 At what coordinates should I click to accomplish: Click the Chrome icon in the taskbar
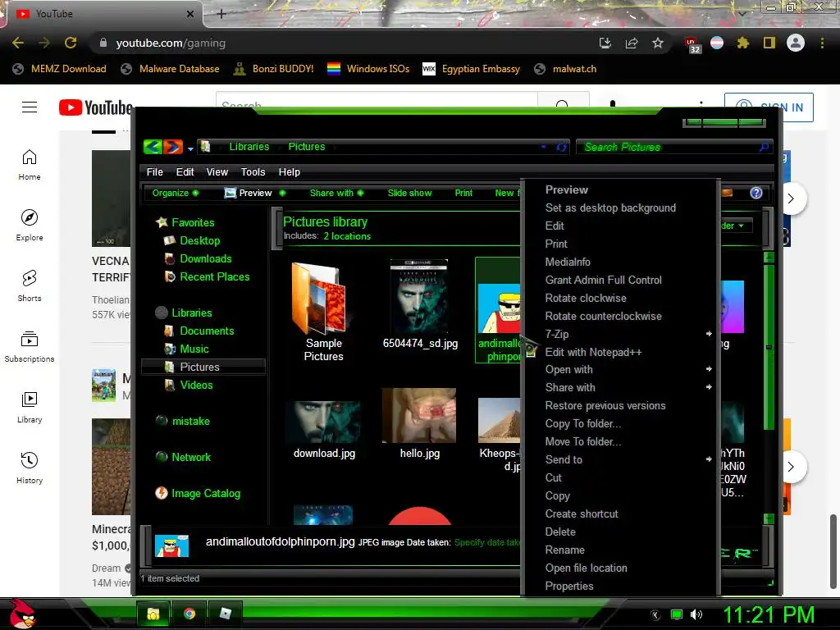point(189,614)
